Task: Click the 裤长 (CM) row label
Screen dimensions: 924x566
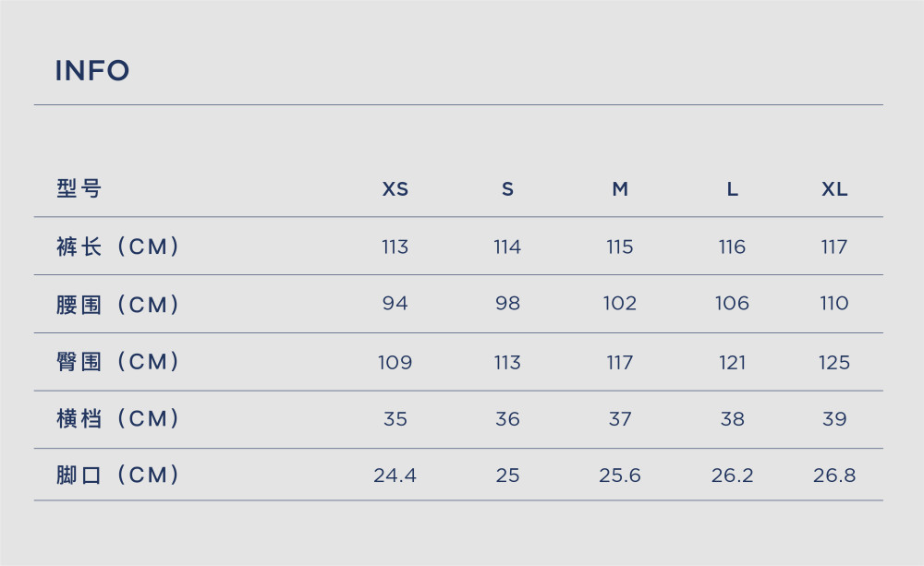Action: coord(117,247)
